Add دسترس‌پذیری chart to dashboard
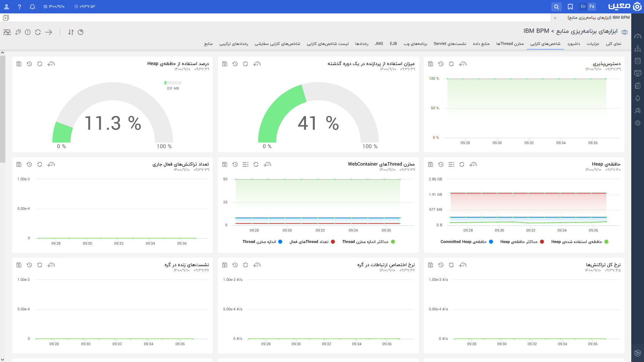Image resolution: width=644 pixels, height=362 pixels. (x=463, y=64)
